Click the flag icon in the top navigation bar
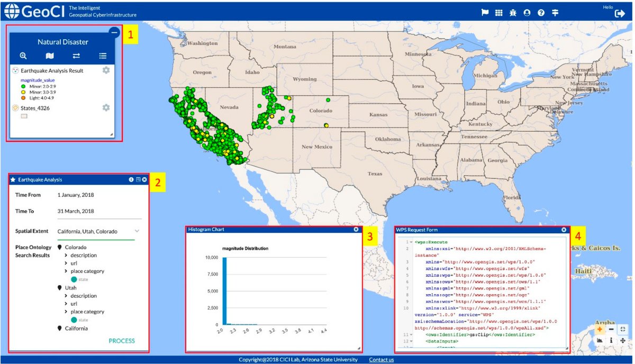This screenshot has width=635, height=364. point(485,12)
